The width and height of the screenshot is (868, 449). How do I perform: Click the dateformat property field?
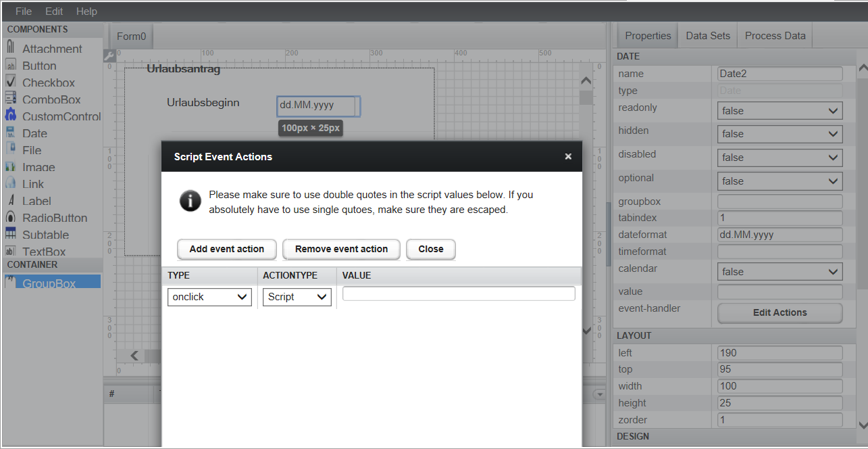(780, 235)
